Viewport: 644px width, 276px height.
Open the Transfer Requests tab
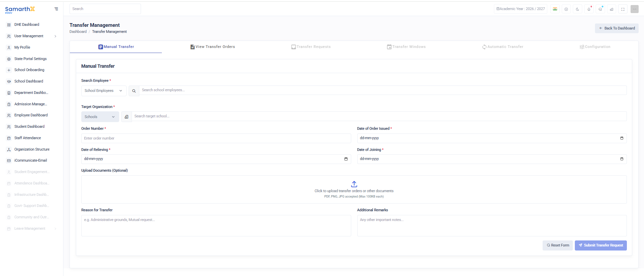[311, 47]
